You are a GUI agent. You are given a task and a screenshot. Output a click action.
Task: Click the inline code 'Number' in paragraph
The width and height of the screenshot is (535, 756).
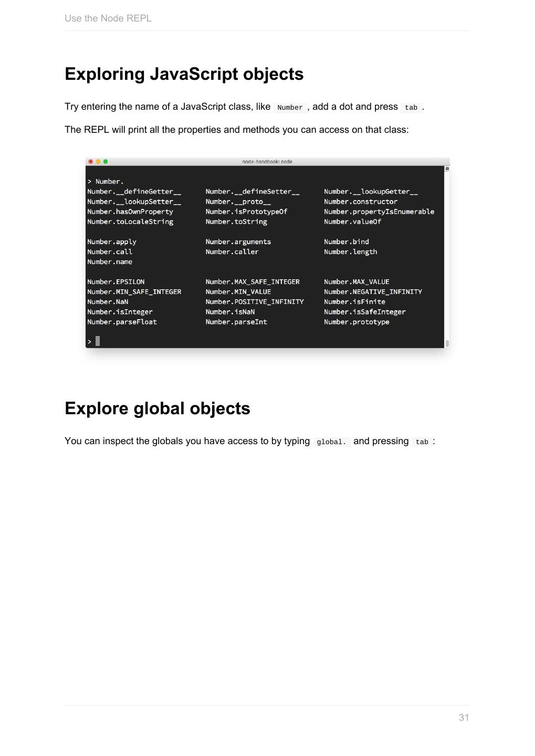290,108
